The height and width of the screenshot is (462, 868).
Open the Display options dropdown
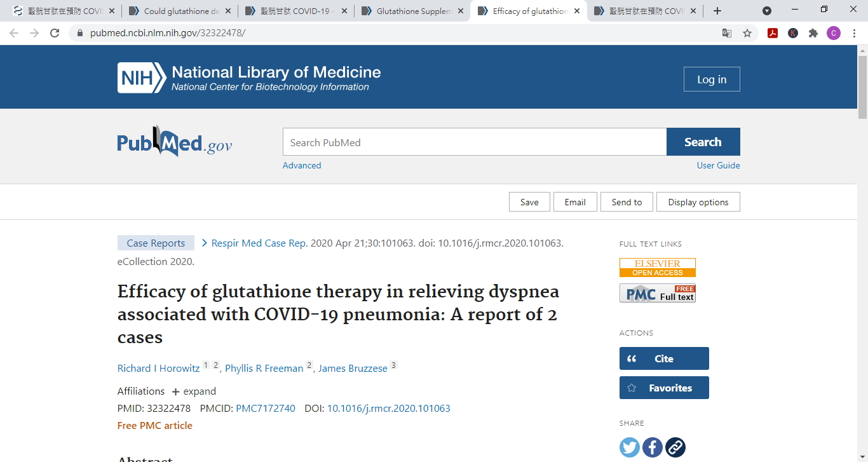point(698,202)
